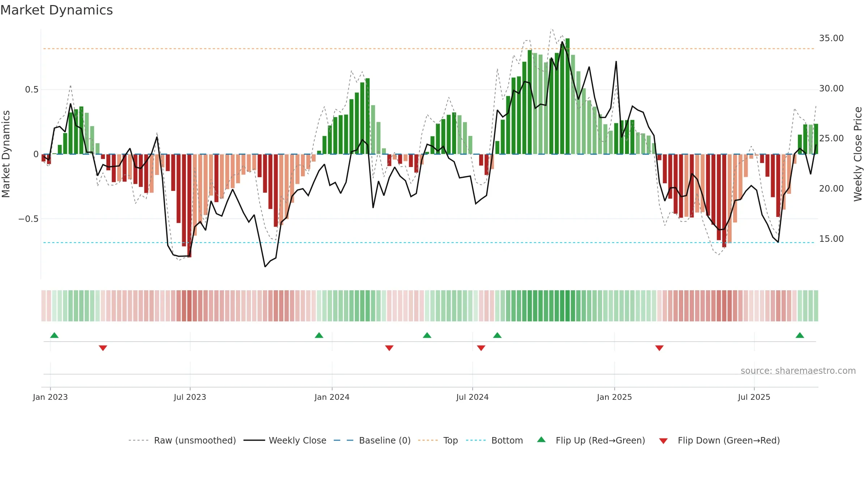Screen dimensions: 868x488
Task: Click the source: sharemaestro.com text
Action: (798, 371)
